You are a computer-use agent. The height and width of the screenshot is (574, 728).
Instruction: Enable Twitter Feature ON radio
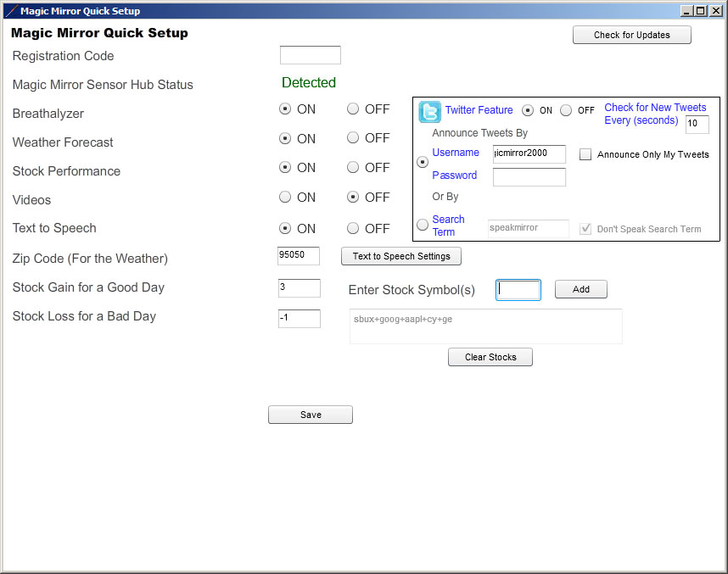pos(528,110)
